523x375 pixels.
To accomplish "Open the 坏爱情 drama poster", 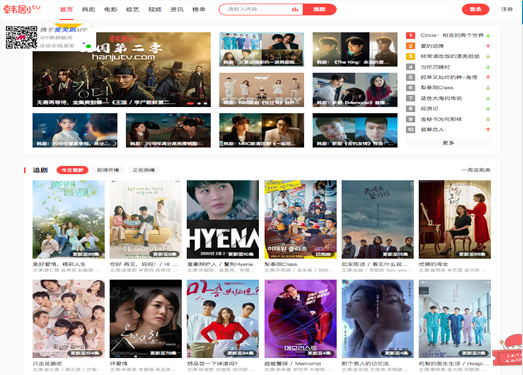I will click(146, 319).
